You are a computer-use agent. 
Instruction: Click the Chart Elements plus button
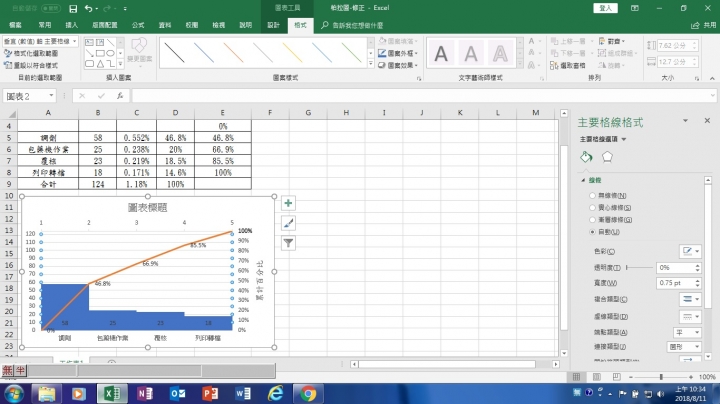pos(288,203)
